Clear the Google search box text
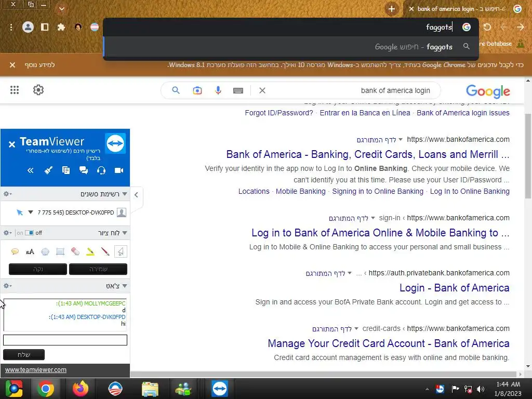532x399 pixels. pyautogui.click(x=262, y=90)
